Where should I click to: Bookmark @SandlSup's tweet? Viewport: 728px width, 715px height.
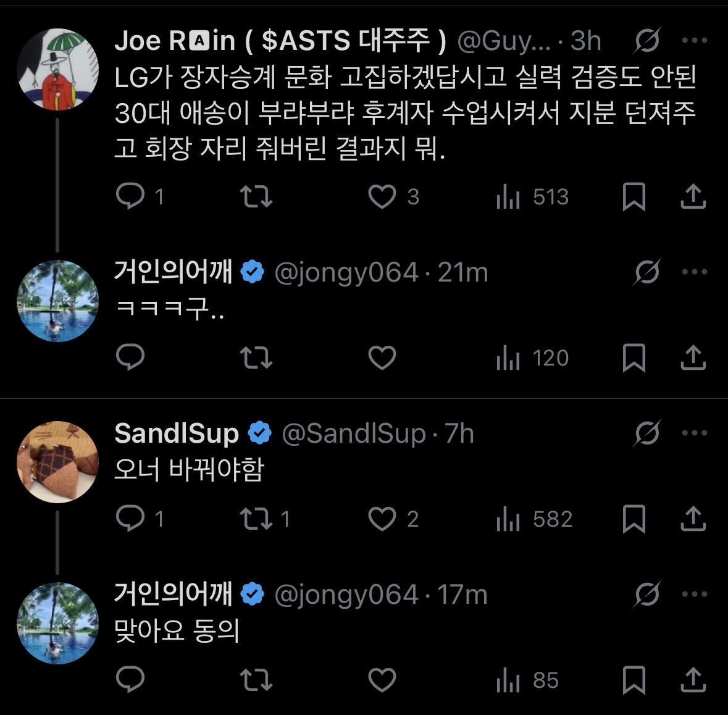635,519
